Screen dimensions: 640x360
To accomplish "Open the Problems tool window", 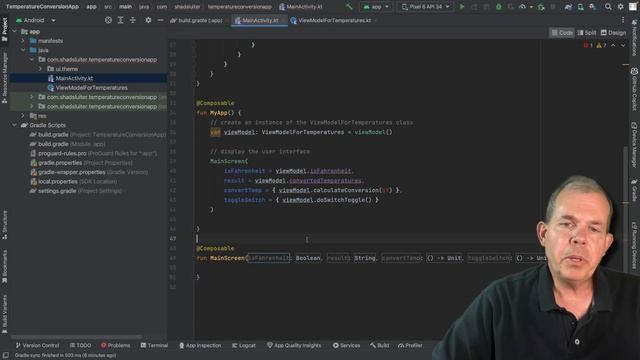I will [115, 345].
